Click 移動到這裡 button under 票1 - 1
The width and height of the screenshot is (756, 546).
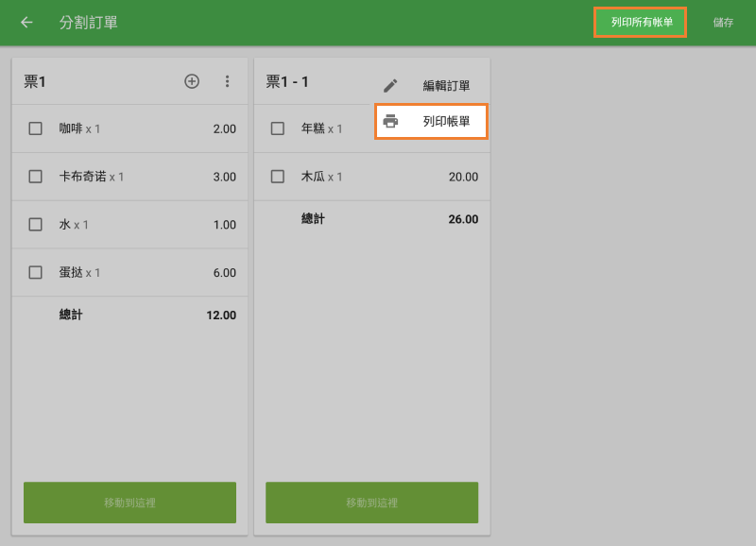[371, 503]
